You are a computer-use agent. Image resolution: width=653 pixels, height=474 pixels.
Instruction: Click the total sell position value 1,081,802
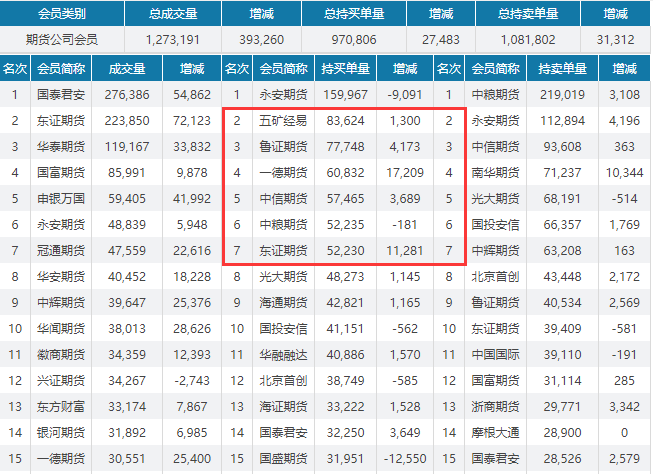(x=528, y=40)
